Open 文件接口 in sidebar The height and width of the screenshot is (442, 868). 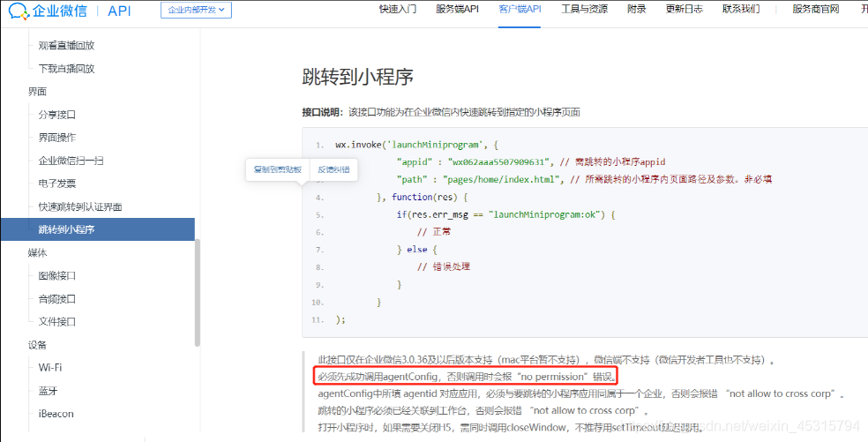[x=56, y=321]
